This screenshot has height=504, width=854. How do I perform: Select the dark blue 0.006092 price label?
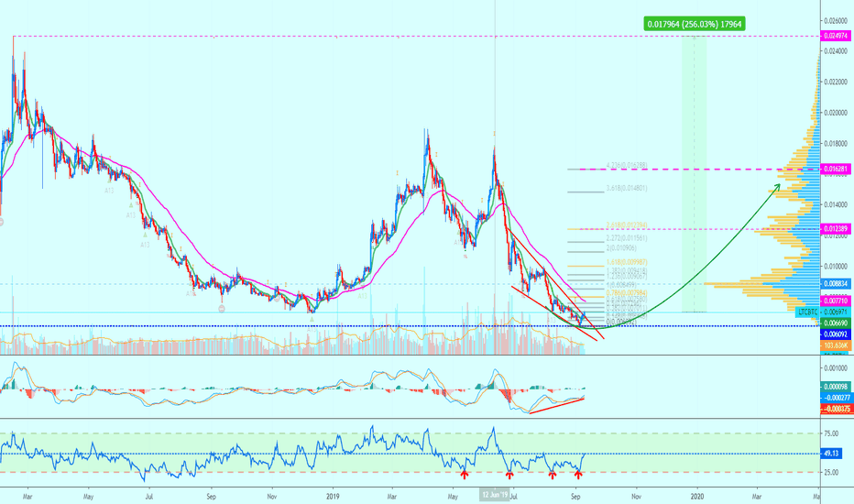point(836,334)
